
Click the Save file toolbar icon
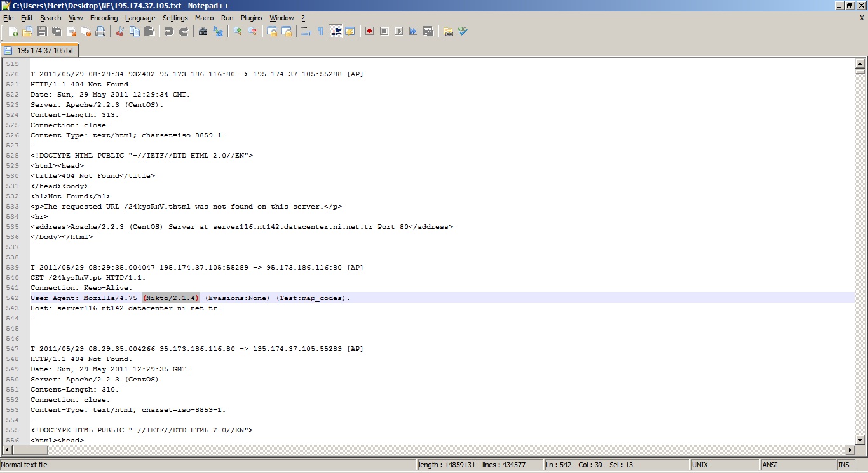[x=42, y=31]
